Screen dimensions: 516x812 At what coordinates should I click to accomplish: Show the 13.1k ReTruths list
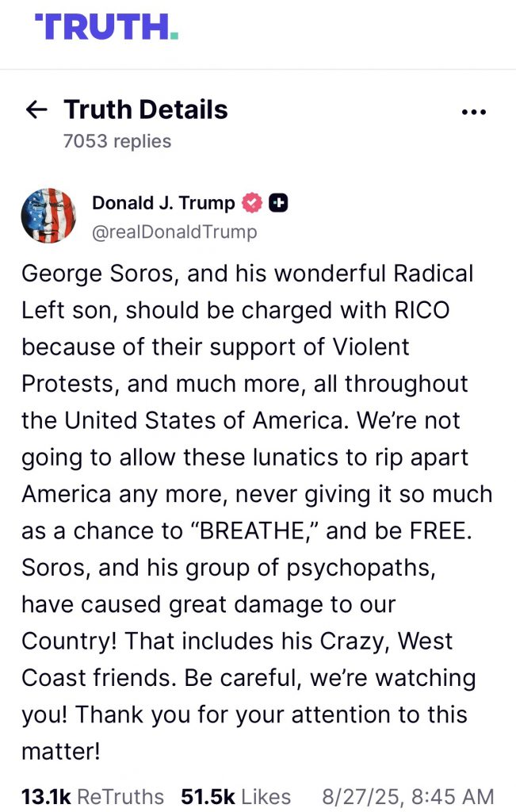[x=93, y=796]
